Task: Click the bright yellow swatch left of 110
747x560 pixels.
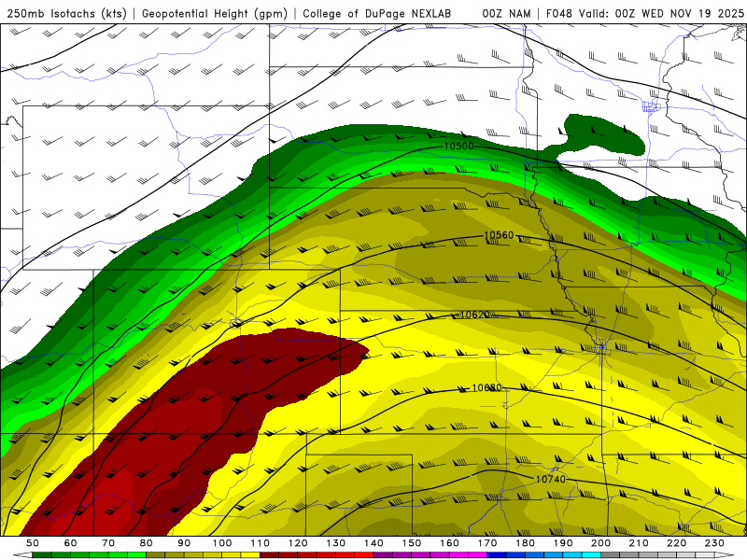Action: (x=250, y=555)
